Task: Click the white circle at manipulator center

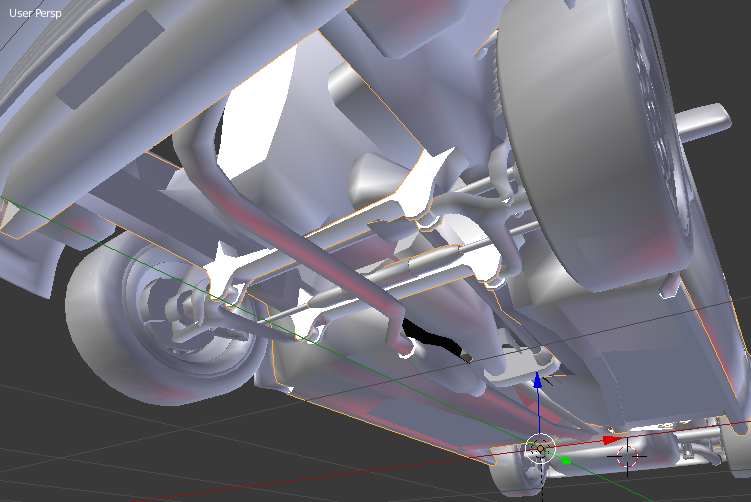Action: [x=540, y=449]
